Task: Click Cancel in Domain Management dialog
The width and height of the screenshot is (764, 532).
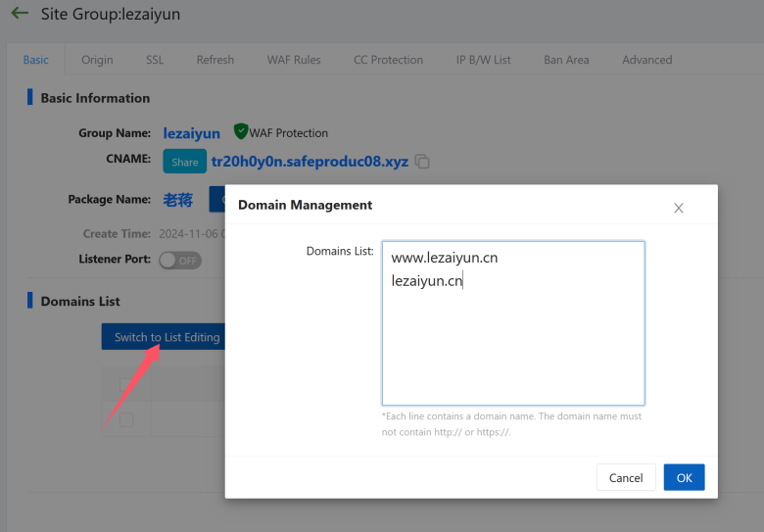Action: pyautogui.click(x=626, y=477)
